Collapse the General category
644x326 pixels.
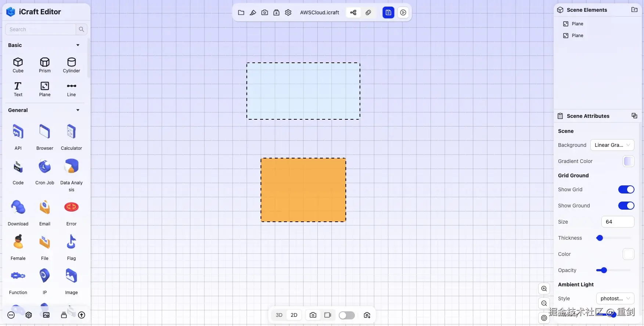click(78, 110)
